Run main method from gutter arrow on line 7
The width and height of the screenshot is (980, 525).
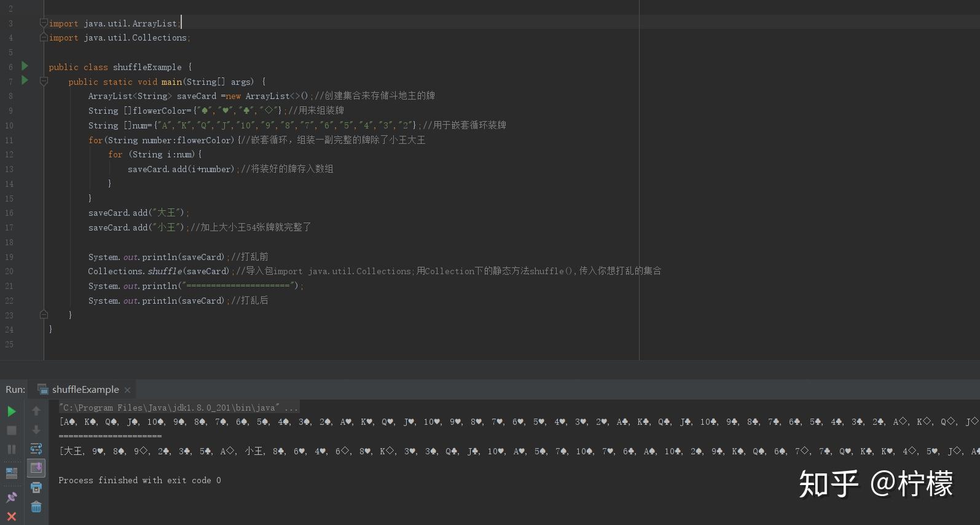pos(25,80)
